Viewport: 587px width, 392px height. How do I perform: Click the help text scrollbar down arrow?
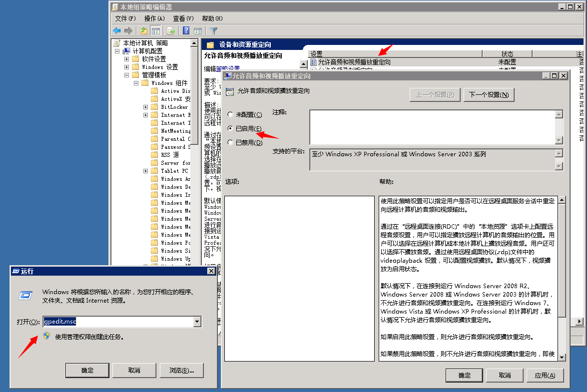(562, 357)
